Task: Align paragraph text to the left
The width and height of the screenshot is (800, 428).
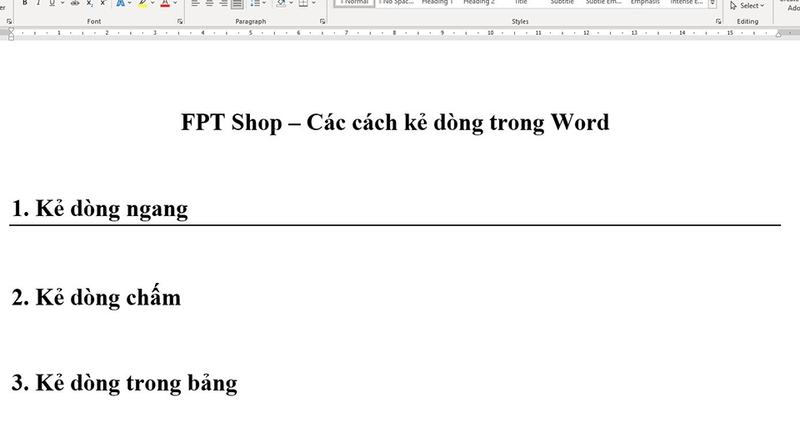Action: (x=195, y=3)
